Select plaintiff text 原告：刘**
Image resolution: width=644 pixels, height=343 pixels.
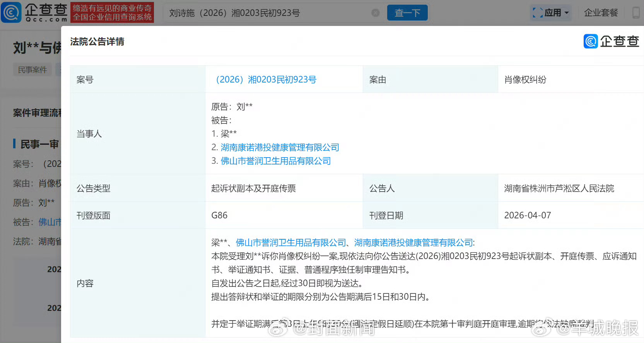232,107
